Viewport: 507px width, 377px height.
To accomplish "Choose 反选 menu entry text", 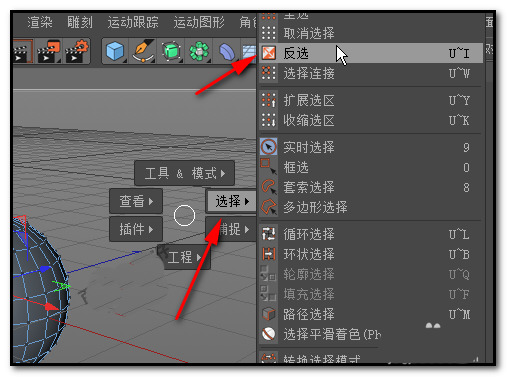I will click(x=296, y=53).
